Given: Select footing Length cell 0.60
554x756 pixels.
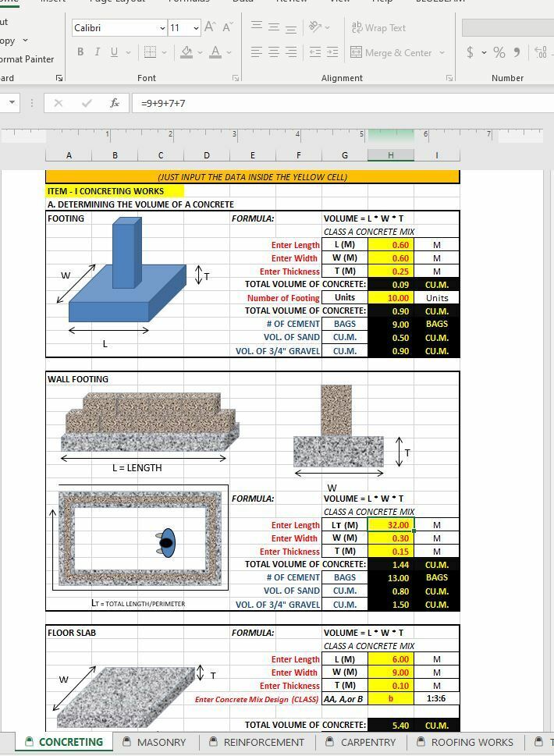Looking at the screenshot, I should (x=391, y=245).
